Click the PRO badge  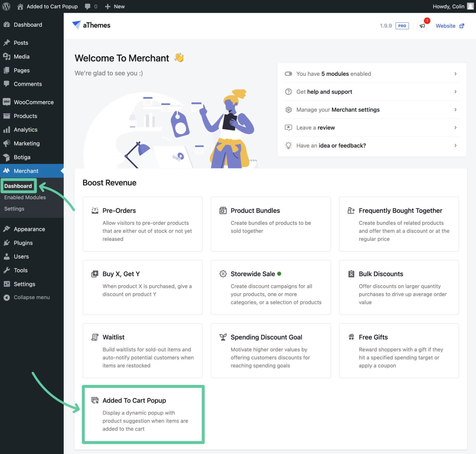pyautogui.click(x=402, y=26)
